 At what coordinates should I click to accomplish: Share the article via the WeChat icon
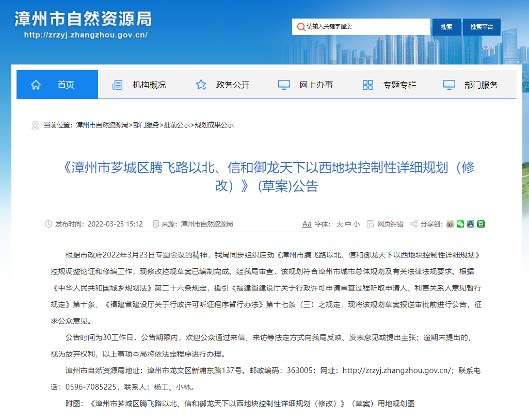(460, 223)
